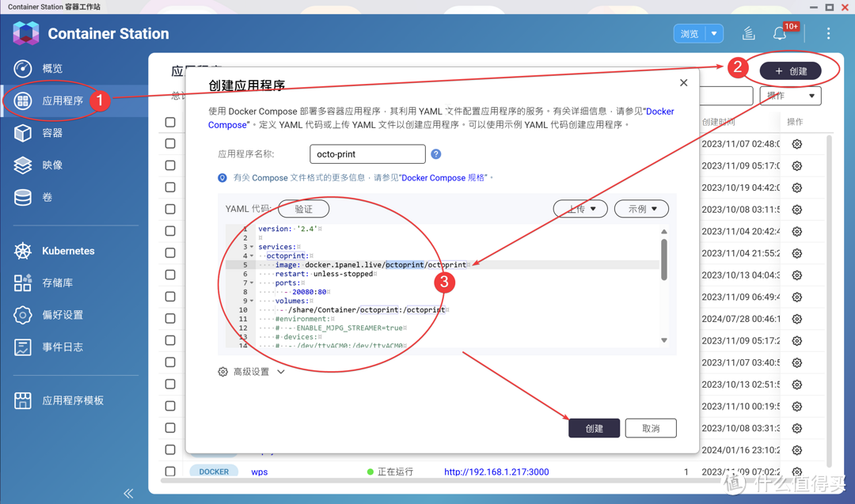Check the box for row 2023/10/19 04:42
The width and height of the screenshot is (855, 504).
(x=170, y=187)
